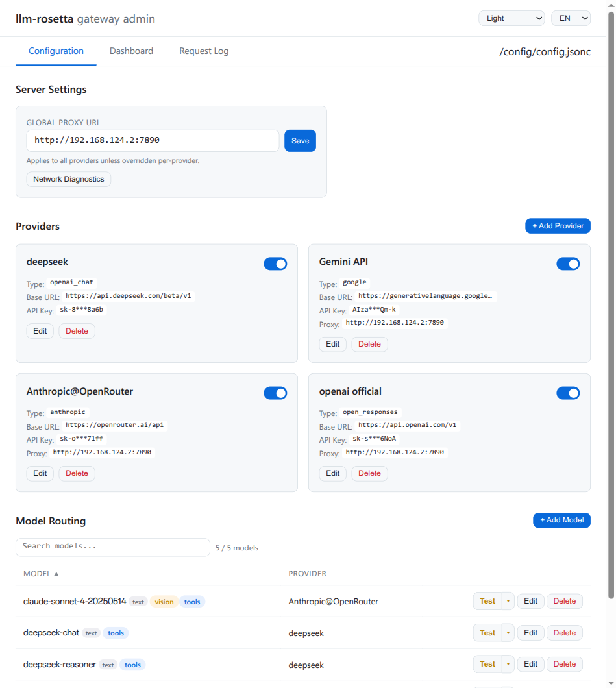Screen dimensions: 616x688
Task: Delete the deepseek-chat model route
Action: [564, 633]
